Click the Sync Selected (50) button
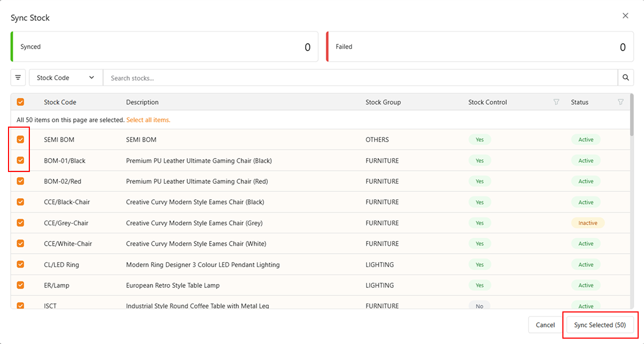644x344 pixels. pos(600,325)
